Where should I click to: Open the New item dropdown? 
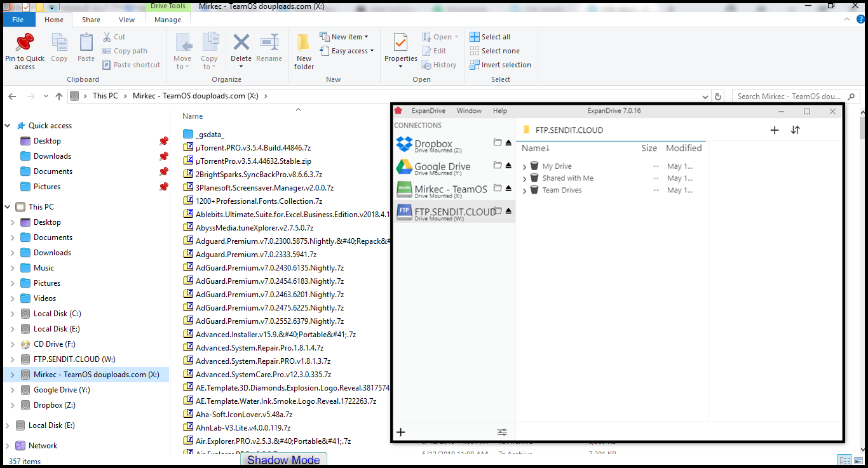pyautogui.click(x=344, y=37)
